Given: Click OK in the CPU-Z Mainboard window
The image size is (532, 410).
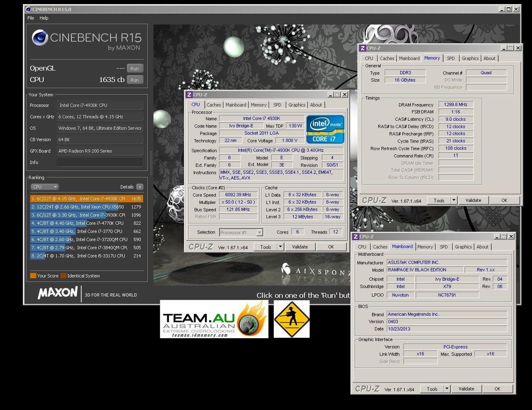Looking at the screenshot, I should [497, 389].
